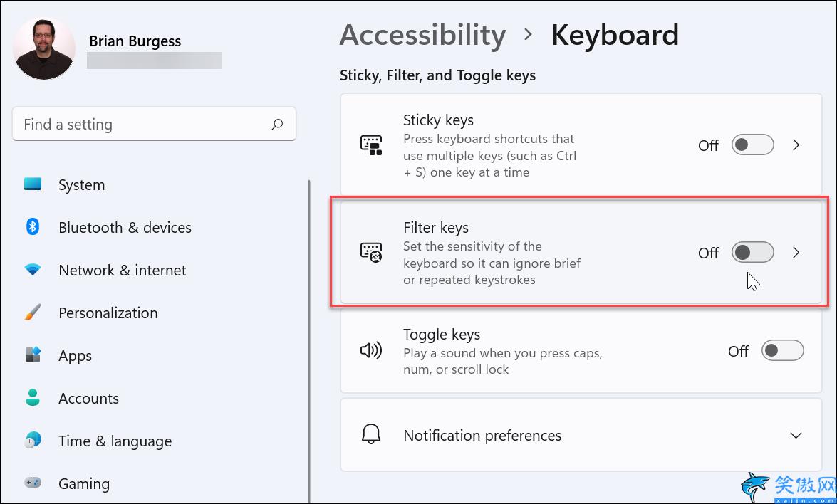
Task: Go back to Accessibility breadcrumb
Action: coord(422,35)
